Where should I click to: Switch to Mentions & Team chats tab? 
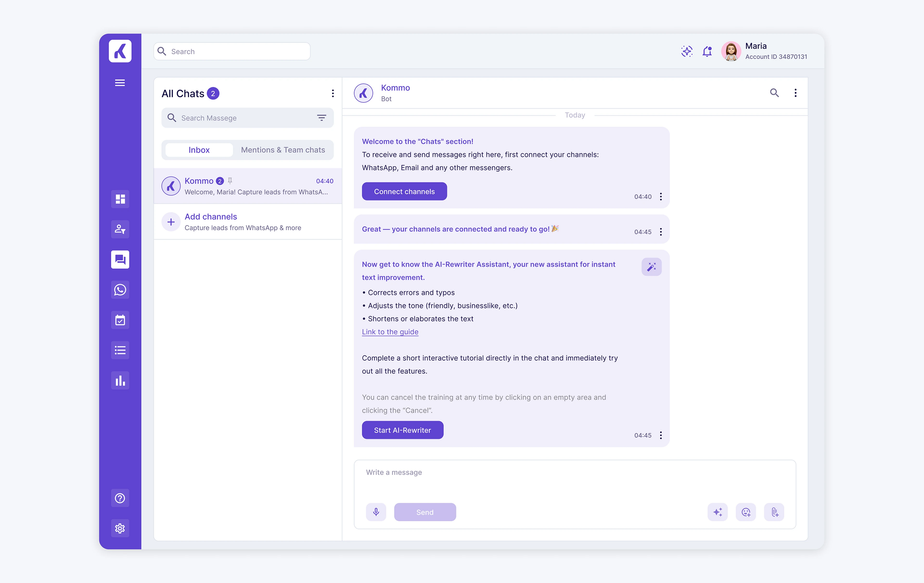(283, 150)
